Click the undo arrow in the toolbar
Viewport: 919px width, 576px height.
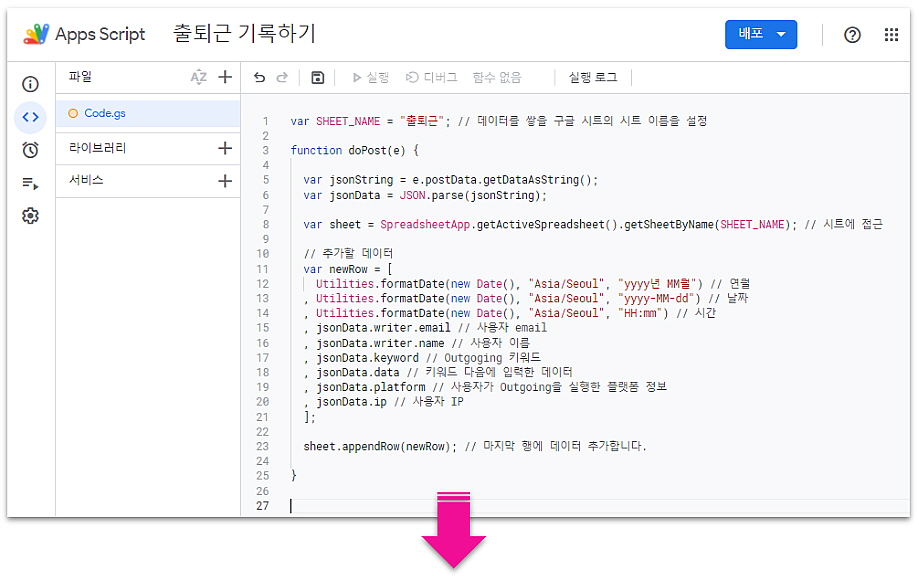coord(260,78)
